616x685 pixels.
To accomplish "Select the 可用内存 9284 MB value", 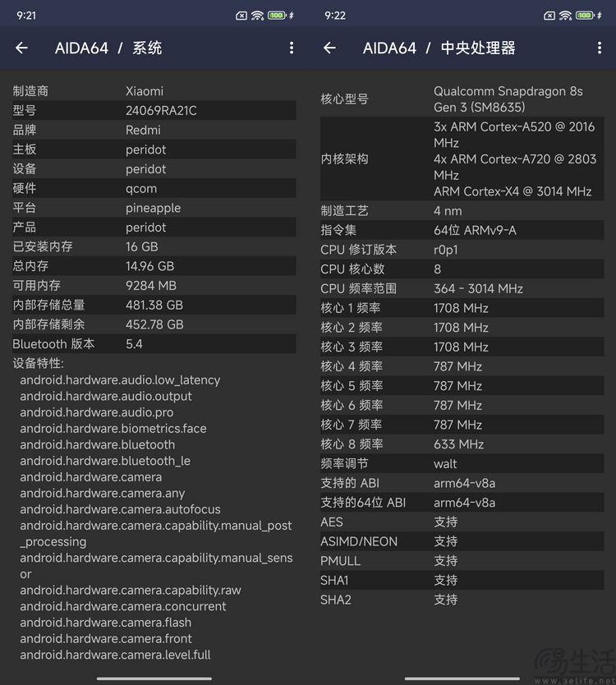I will [151, 286].
